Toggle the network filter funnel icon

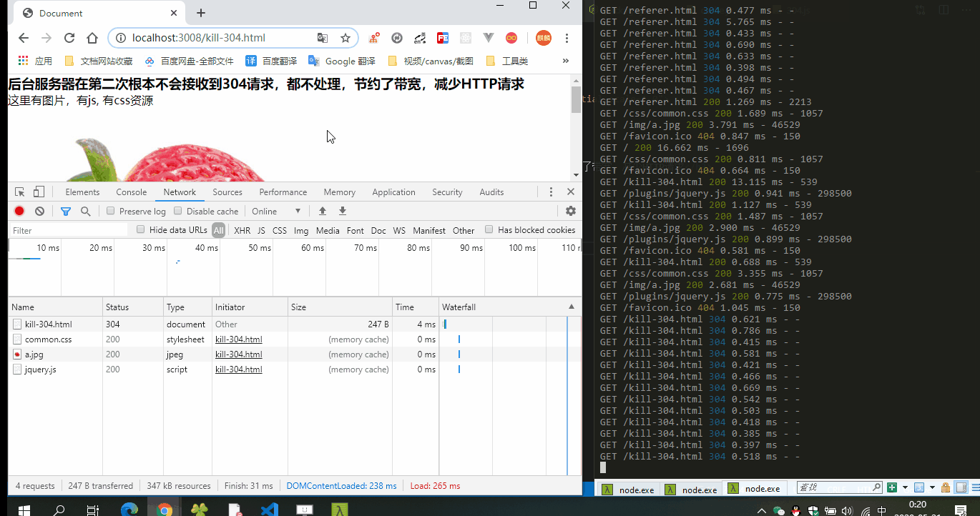[x=66, y=211]
